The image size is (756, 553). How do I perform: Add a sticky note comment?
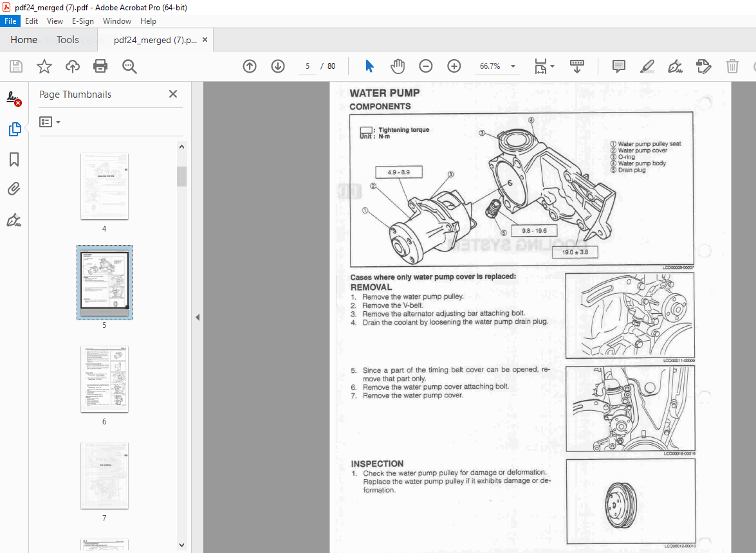tap(618, 66)
